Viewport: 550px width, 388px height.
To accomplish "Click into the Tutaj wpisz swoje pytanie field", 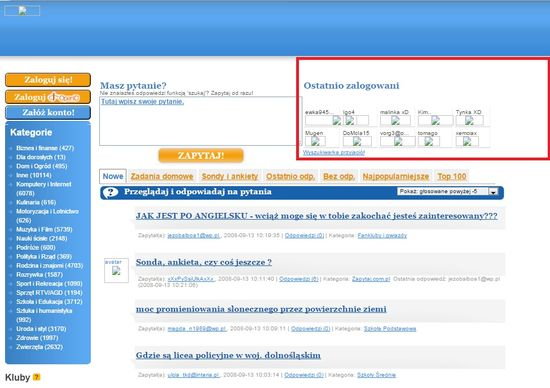I will [x=200, y=121].
